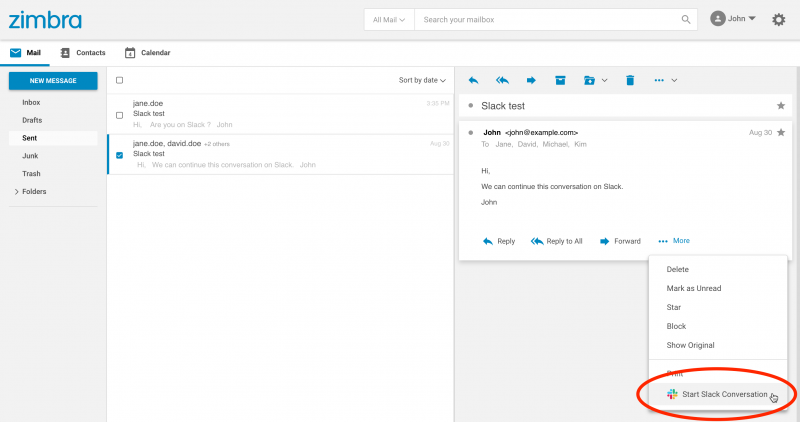Click the John user avatar icon
800x422 pixels.
[x=718, y=19]
